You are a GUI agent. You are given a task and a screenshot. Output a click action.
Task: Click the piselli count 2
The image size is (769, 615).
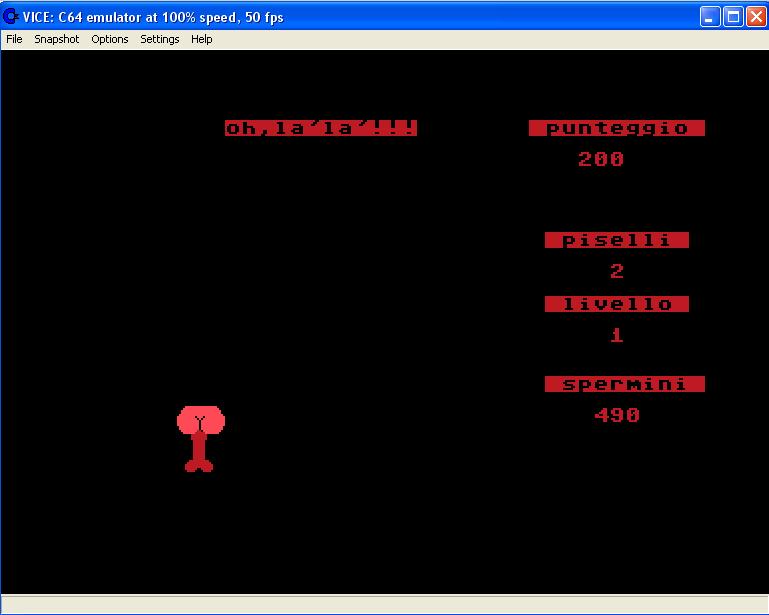tap(617, 271)
